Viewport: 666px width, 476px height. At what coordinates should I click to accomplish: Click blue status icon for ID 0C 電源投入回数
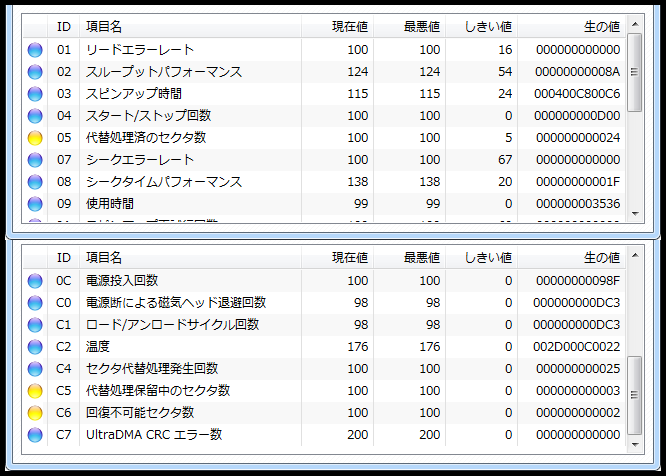click(x=35, y=281)
